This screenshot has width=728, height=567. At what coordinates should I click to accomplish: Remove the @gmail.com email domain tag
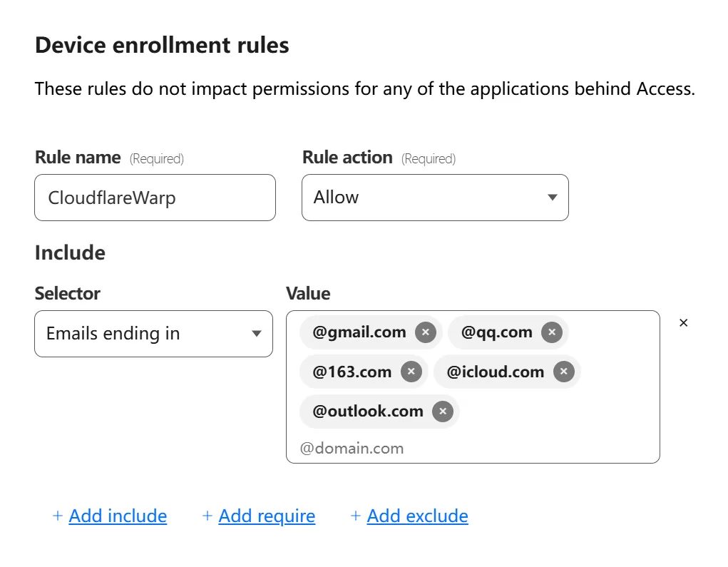[x=425, y=332]
